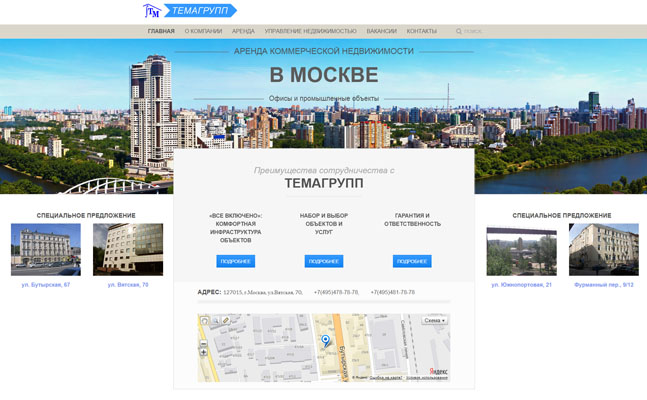Click the map terms of use link

(x=427, y=378)
